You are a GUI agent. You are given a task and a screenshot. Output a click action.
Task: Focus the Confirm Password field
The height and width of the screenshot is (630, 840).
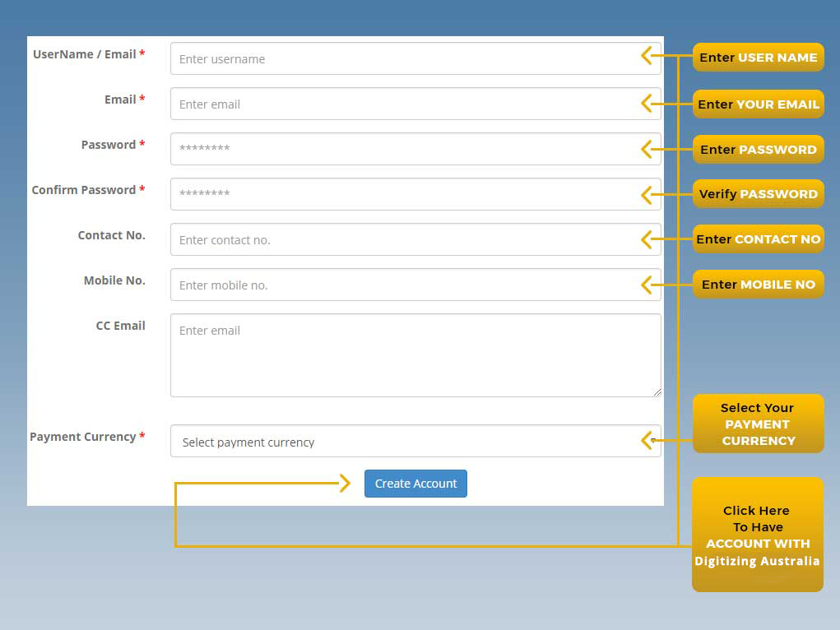pos(403,194)
